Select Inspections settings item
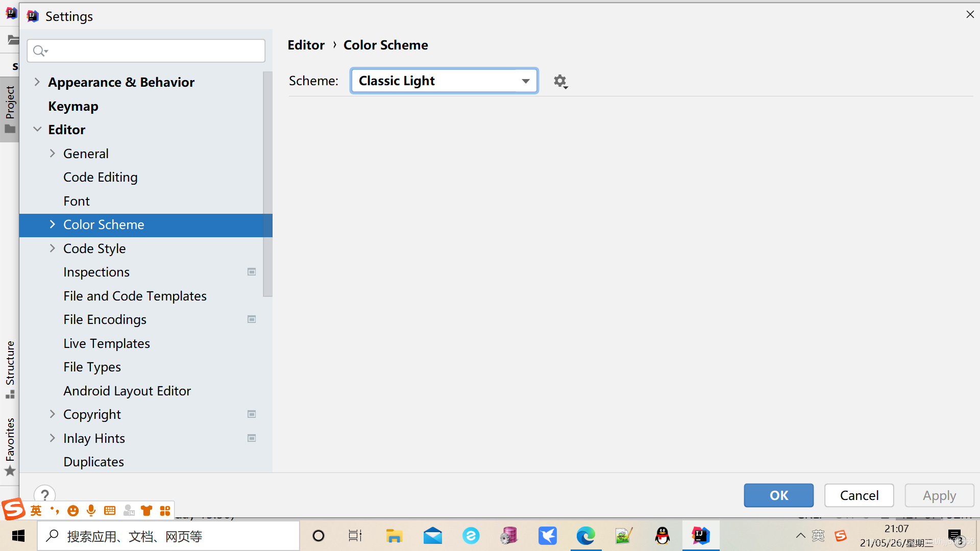This screenshot has height=551, width=980. [96, 272]
